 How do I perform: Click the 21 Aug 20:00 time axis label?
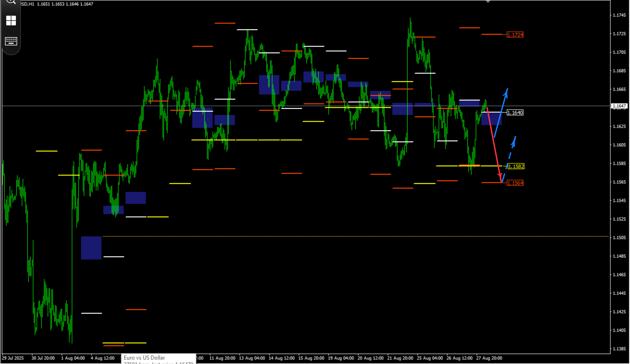click(400, 358)
